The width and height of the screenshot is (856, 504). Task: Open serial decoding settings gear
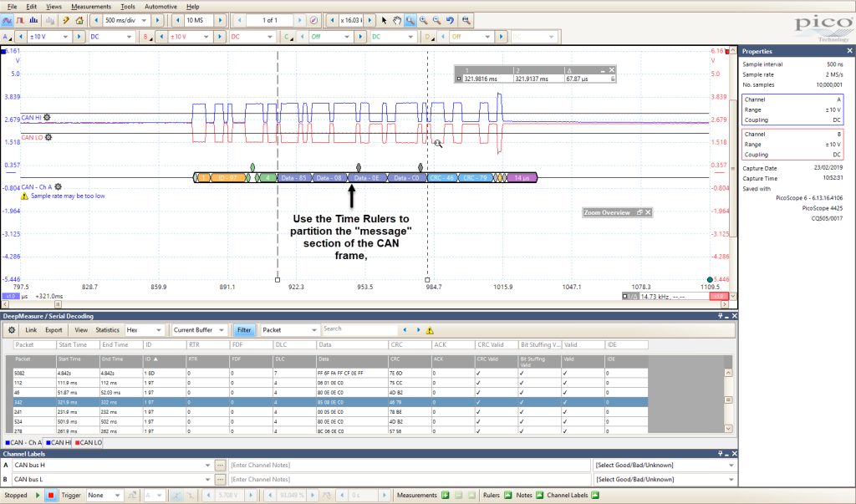point(12,330)
